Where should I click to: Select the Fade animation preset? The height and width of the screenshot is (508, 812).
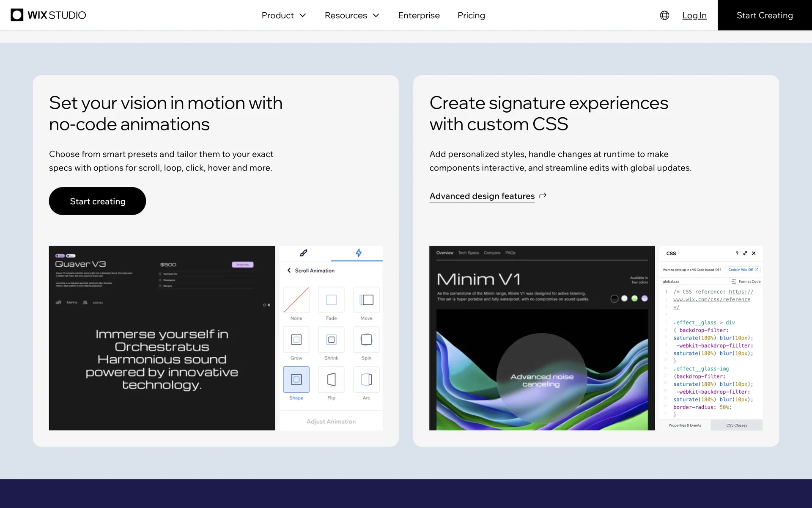tap(331, 300)
